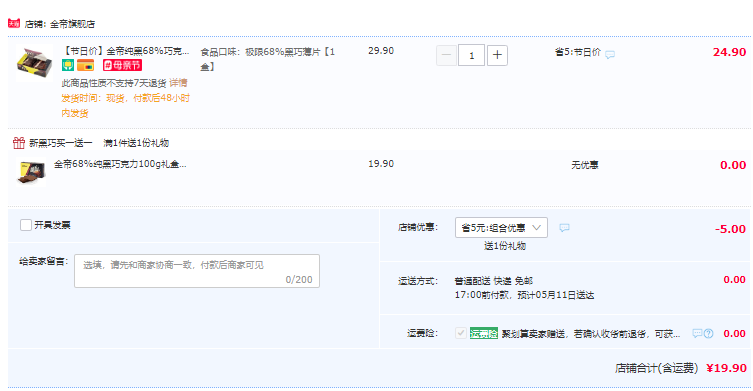
Task: Click the 送1份礼物 note under the dropdown
Action: click(505, 245)
